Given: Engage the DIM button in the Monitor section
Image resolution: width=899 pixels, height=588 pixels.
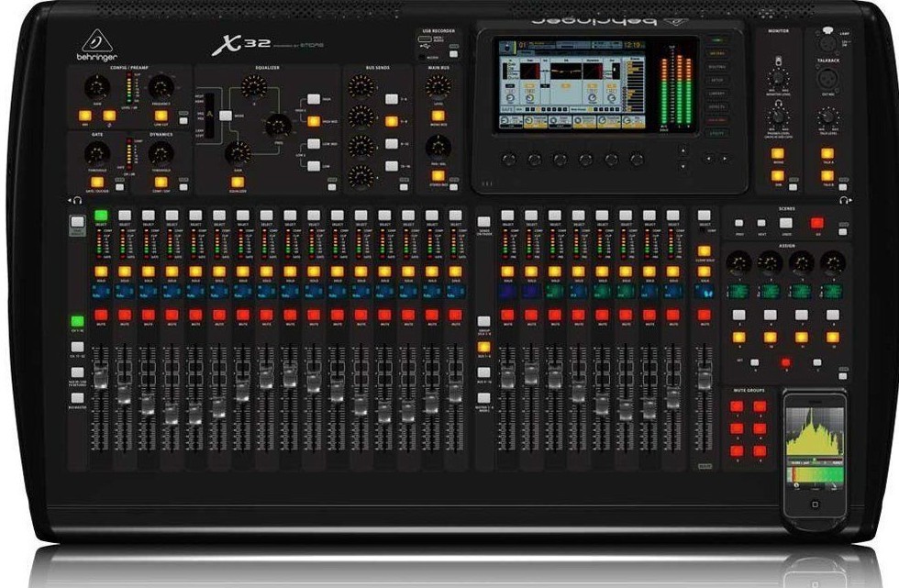Looking at the screenshot, I should click(777, 176).
